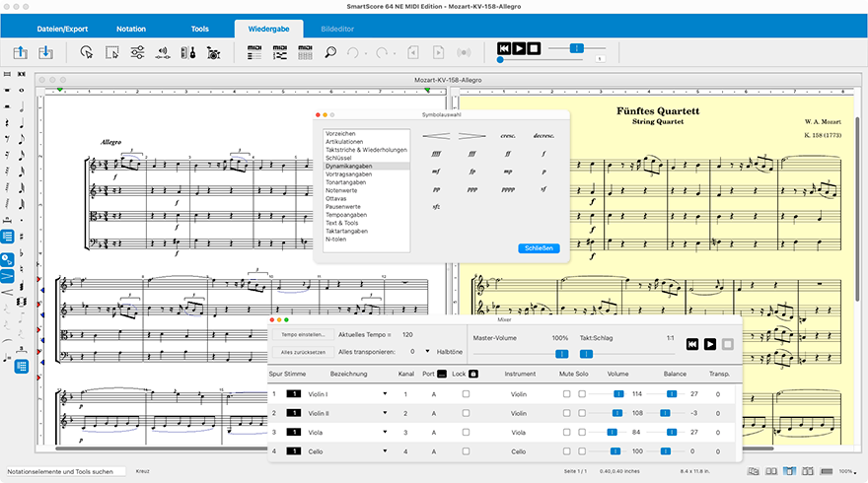The image size is (868, 483).
Task: Click the mixer sliders icon in toolbar
Action: [x=138, y=52]
